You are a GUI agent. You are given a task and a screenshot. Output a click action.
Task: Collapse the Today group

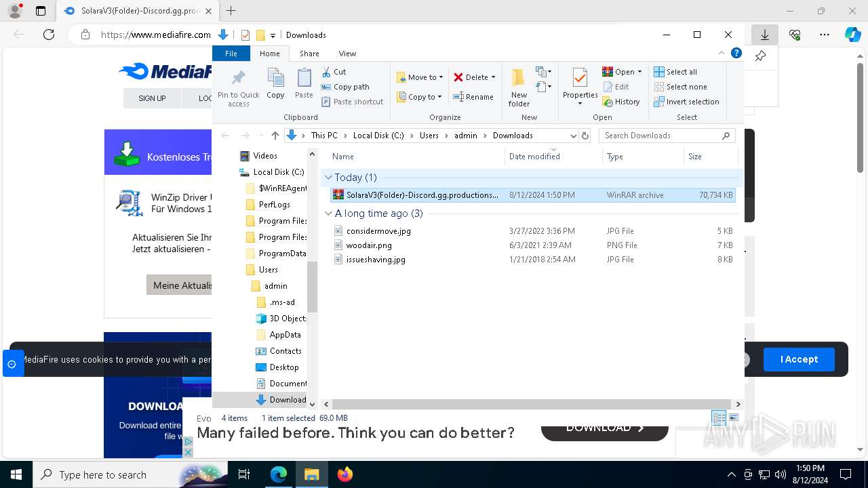tap(328, 178)
